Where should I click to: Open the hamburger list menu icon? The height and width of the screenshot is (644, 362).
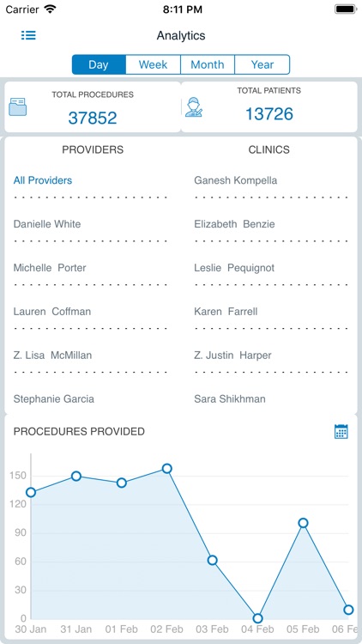pyautogui.click(x=28, y=35)
